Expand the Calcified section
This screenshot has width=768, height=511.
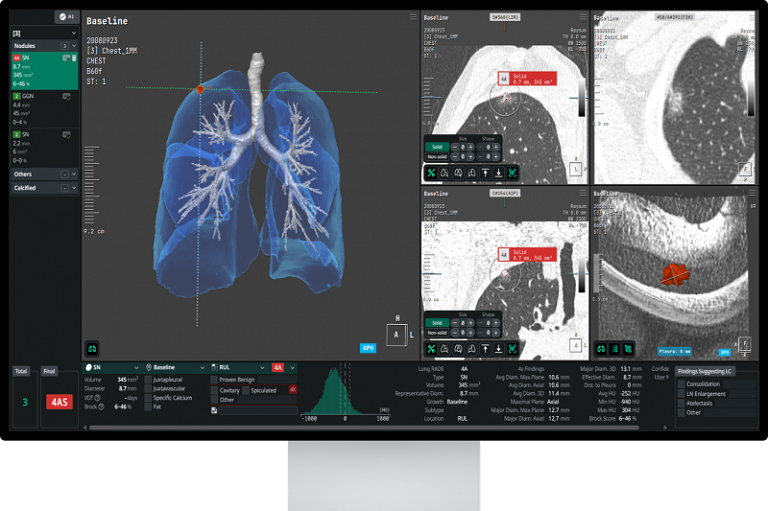[x=73, y=188]
